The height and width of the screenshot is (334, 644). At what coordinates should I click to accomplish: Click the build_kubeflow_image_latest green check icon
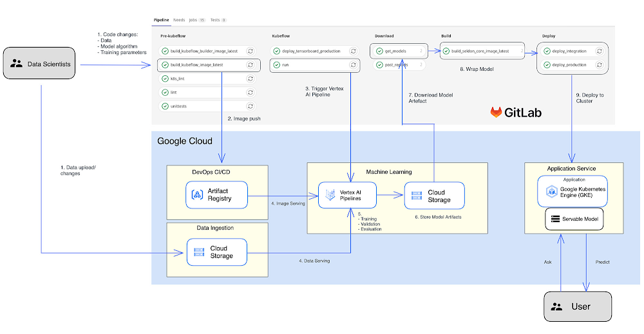pyautogui.click(x=165, y=65)
